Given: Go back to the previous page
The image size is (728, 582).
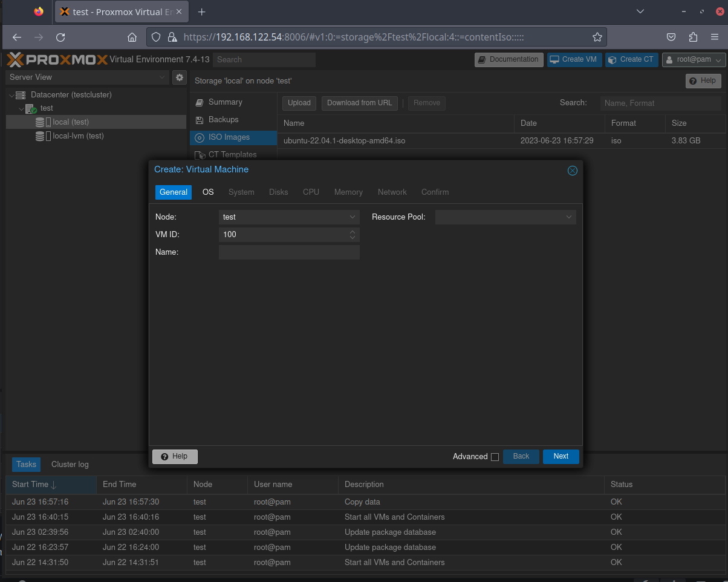Looking at the screenshot, I should coord(17,37).
